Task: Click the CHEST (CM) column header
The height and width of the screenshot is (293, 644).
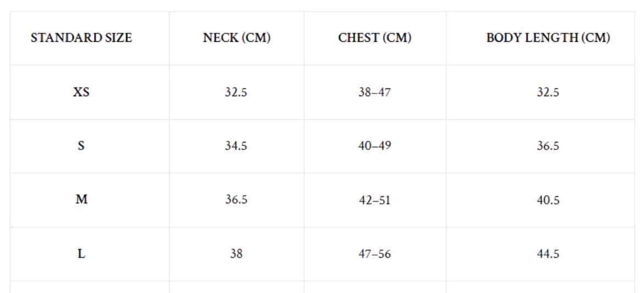Action: [x=375, y=38]
